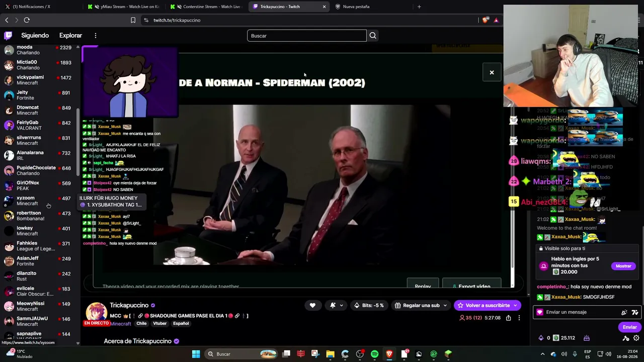Switch to the Nueva pestaña tab
This screenshot has width=644, height=362.
coord(356,7)
